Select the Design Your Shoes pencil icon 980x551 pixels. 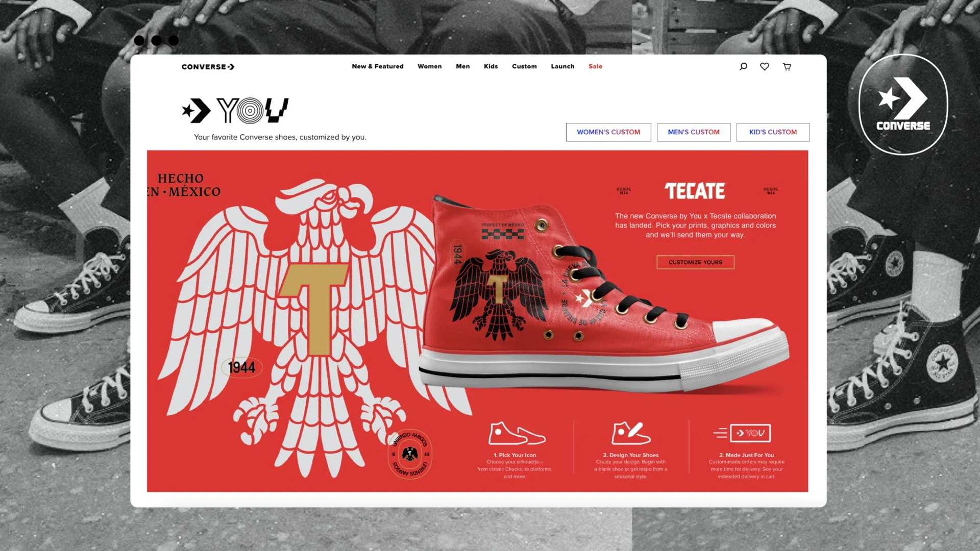click(631, 433)
